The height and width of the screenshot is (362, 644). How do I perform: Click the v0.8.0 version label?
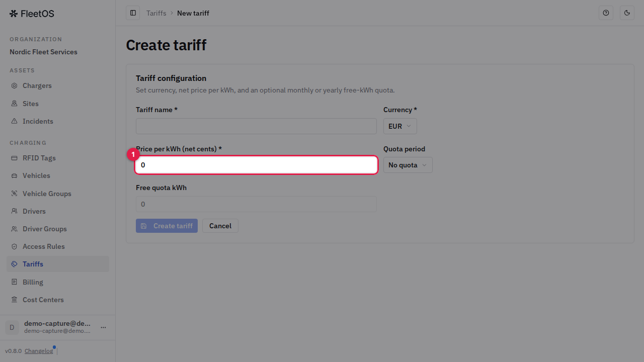pyautogui.click(x=13, y=351)
